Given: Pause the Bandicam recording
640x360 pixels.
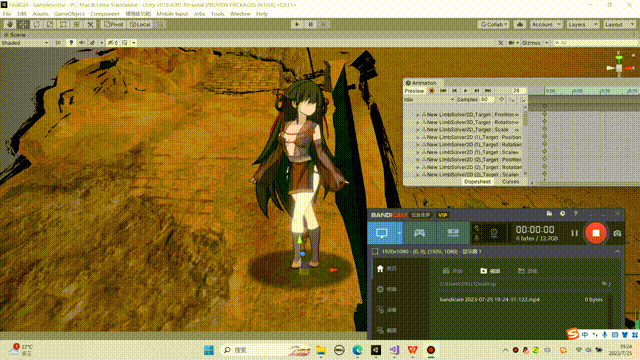Looking at the screenshot, I should click(x=574, y=233).
